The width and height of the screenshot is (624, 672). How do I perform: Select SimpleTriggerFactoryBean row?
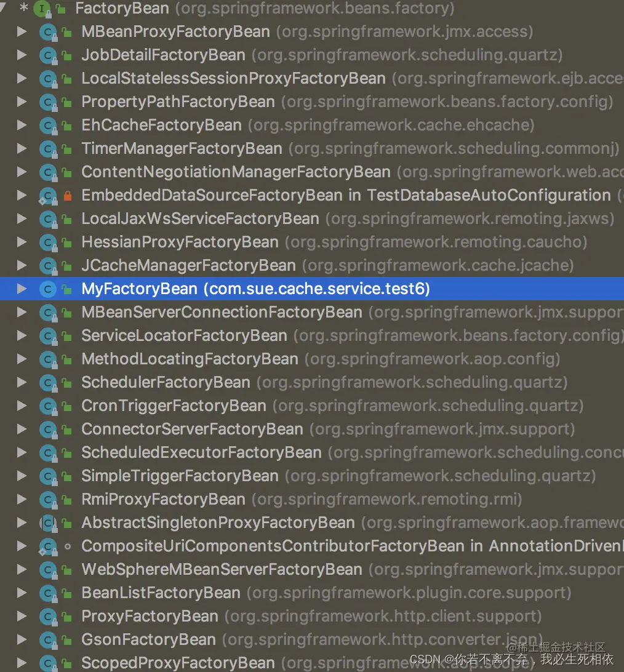(312, 476)
